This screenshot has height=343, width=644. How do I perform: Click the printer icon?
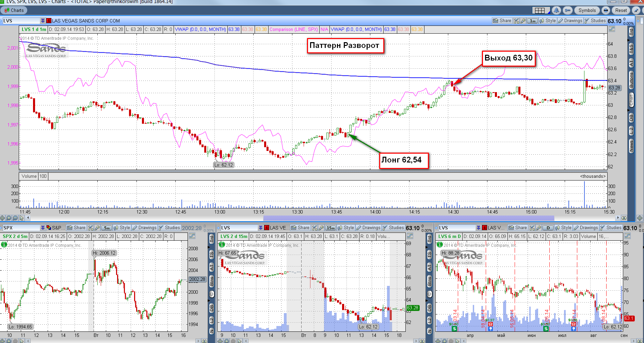coord(606,10)
